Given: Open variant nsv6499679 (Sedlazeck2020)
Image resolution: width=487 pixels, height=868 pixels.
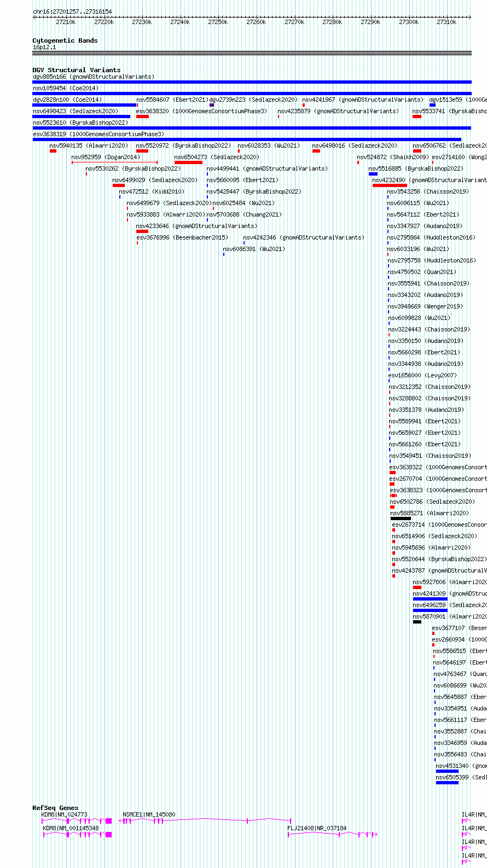Looking at the screenshot, I should click(170, 203).
